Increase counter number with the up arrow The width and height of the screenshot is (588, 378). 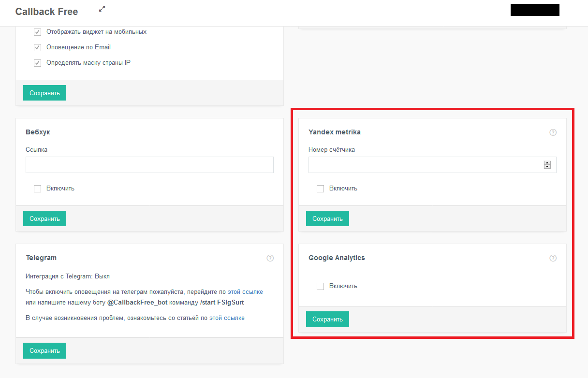click(x=547, y=163)
